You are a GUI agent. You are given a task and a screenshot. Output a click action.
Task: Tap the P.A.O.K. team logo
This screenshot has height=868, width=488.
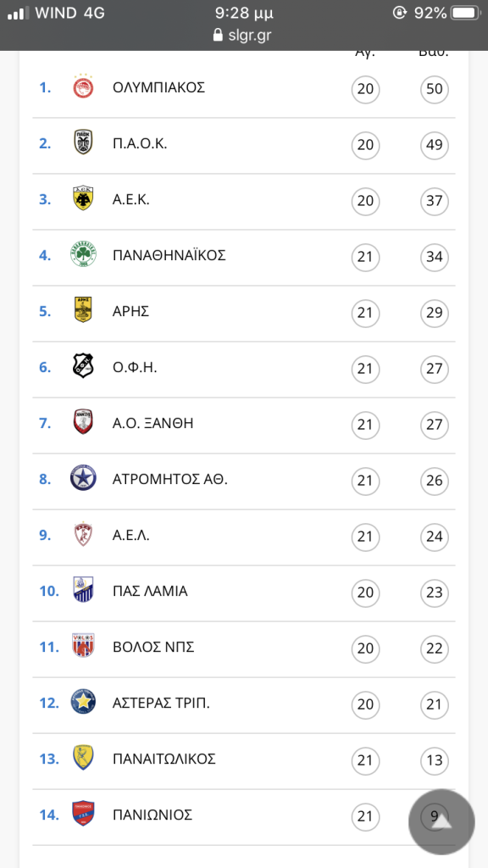coord(83,142)
